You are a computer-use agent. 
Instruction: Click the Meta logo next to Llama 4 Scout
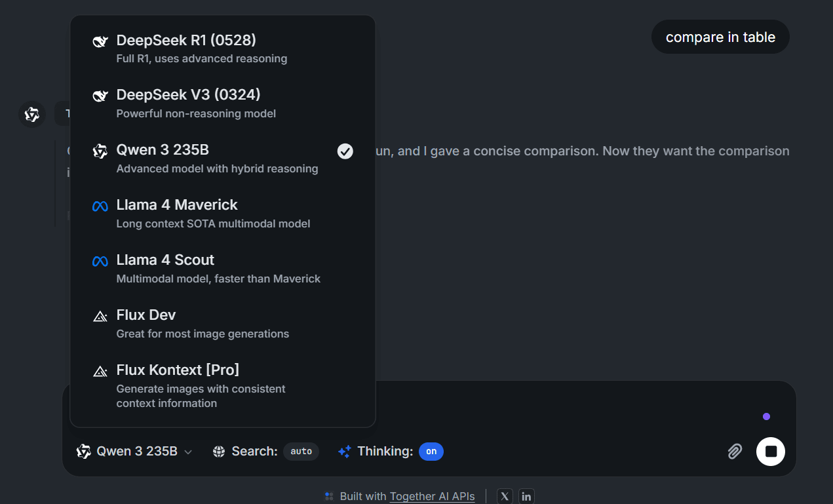click(100, 262)
